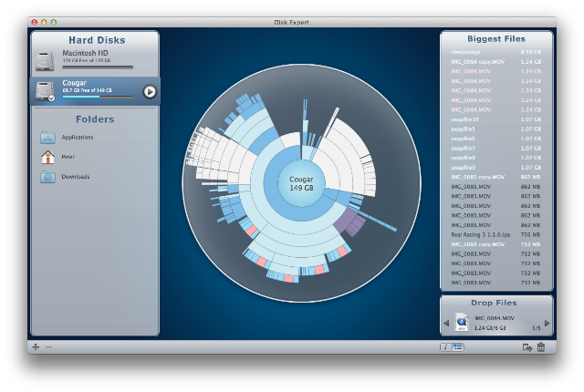Open the Downloads folder icon
The width and height of the screenshot is (584, 392).
point(47,177)
